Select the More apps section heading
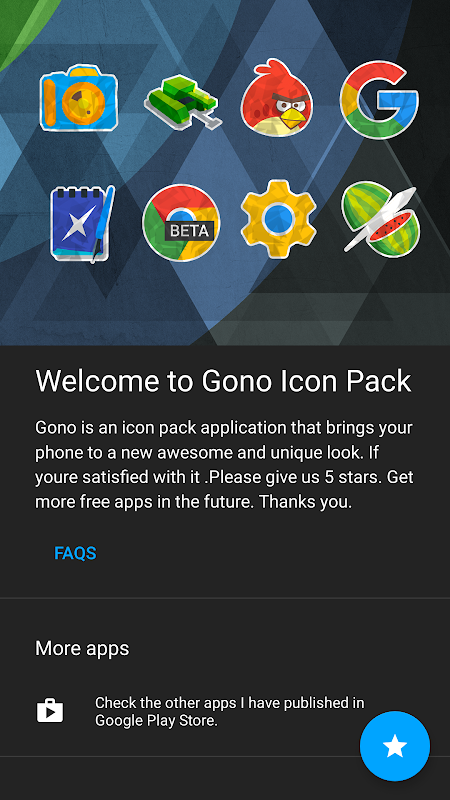 coord(82,648)
